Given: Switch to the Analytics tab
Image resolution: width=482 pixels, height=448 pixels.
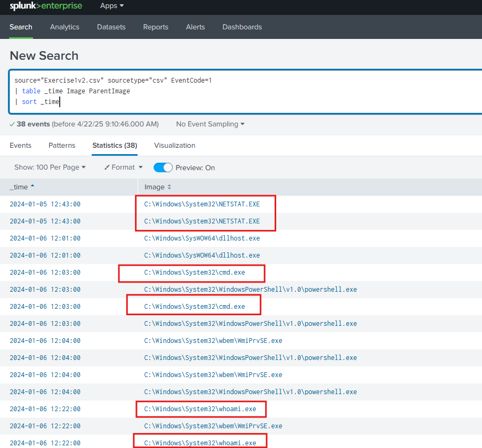Looking at the screenshot, I should pos(65,27).
